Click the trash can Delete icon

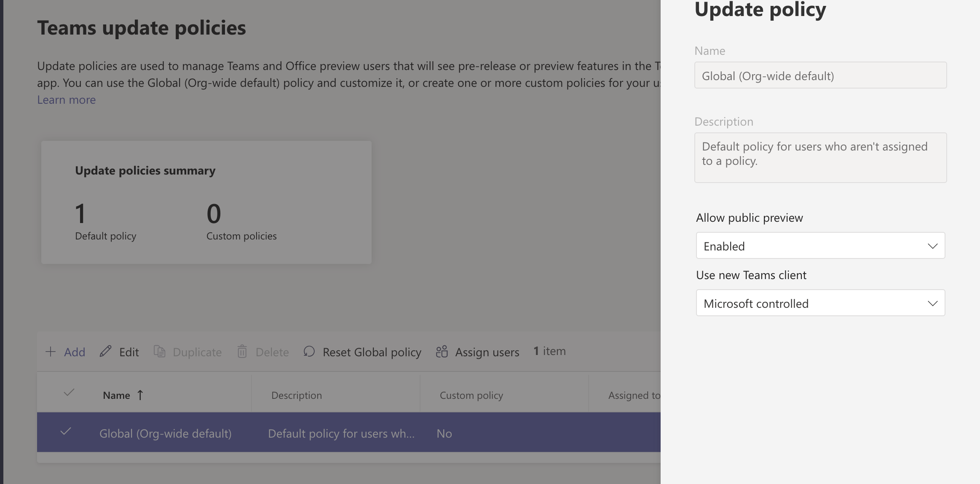point(242,351)
